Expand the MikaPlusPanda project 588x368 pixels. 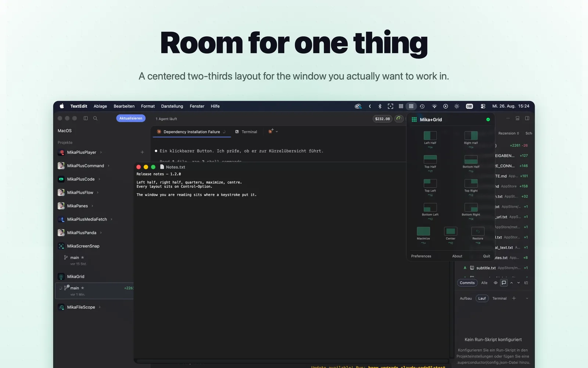tap(101, 233)
